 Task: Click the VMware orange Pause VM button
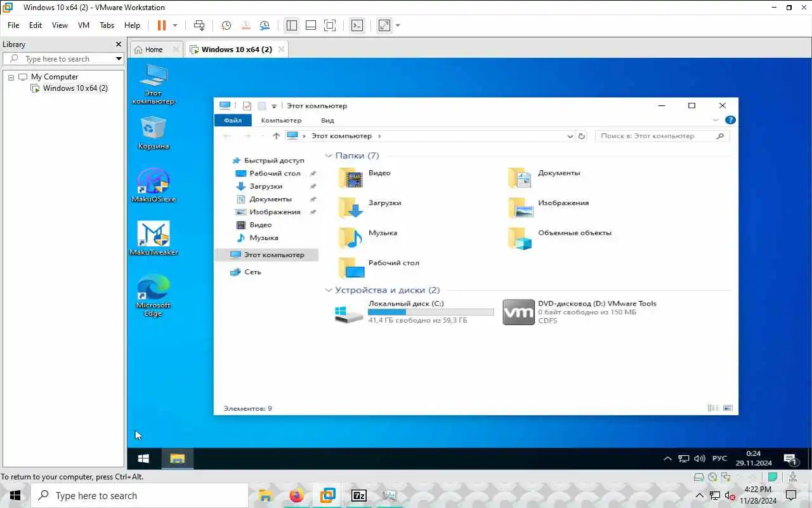coord(161,25)
